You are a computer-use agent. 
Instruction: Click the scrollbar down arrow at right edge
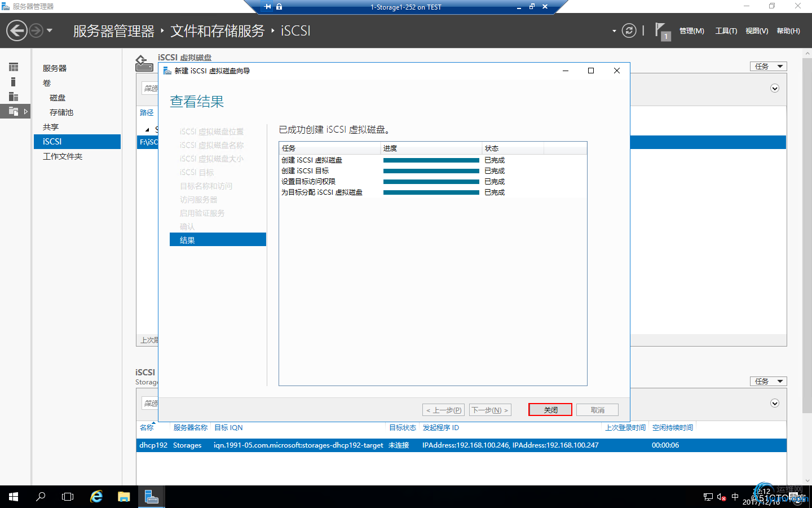pos(807,481)
